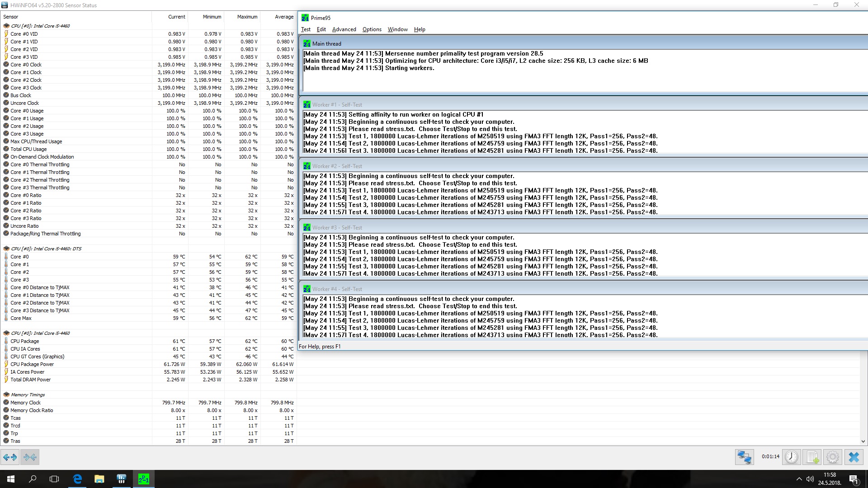Select the CPU IA Cores temperature row
The width and height of the screenshot is (868, 488).
point(148,349)
